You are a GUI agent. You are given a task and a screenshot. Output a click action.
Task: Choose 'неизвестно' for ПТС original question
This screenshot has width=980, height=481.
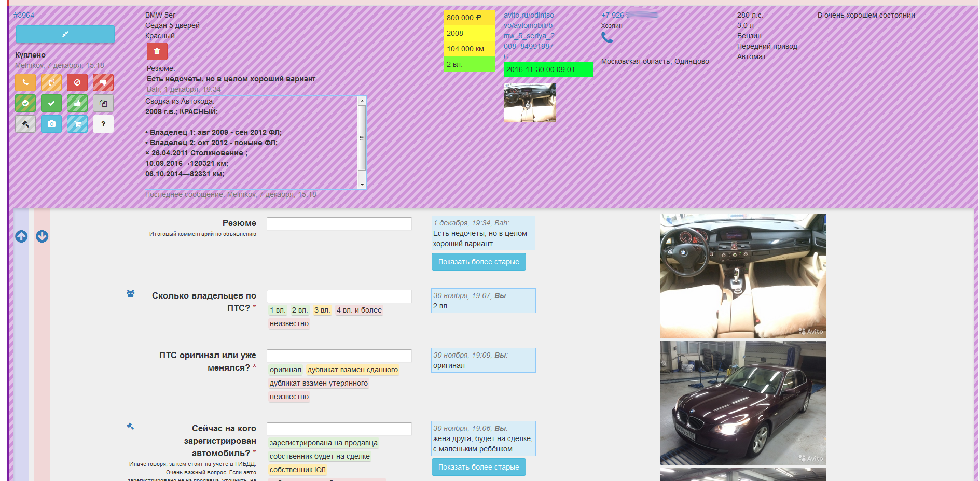pos(289,397)
